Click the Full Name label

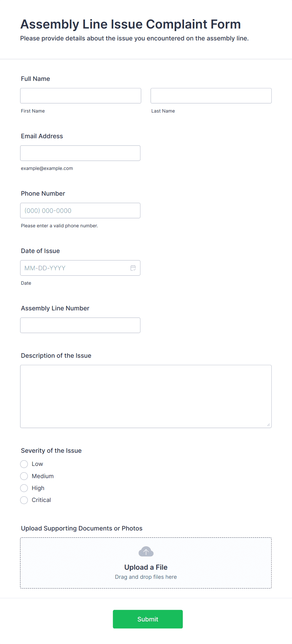coord(35,79)
